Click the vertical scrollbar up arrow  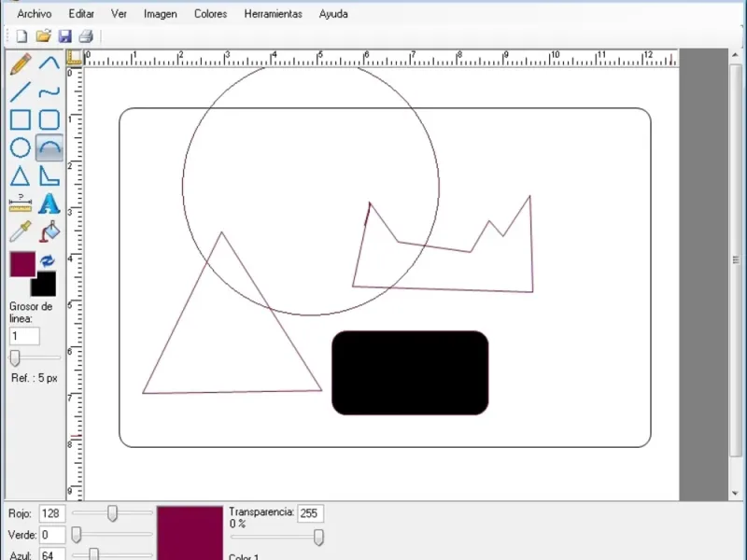click(735, 56)
